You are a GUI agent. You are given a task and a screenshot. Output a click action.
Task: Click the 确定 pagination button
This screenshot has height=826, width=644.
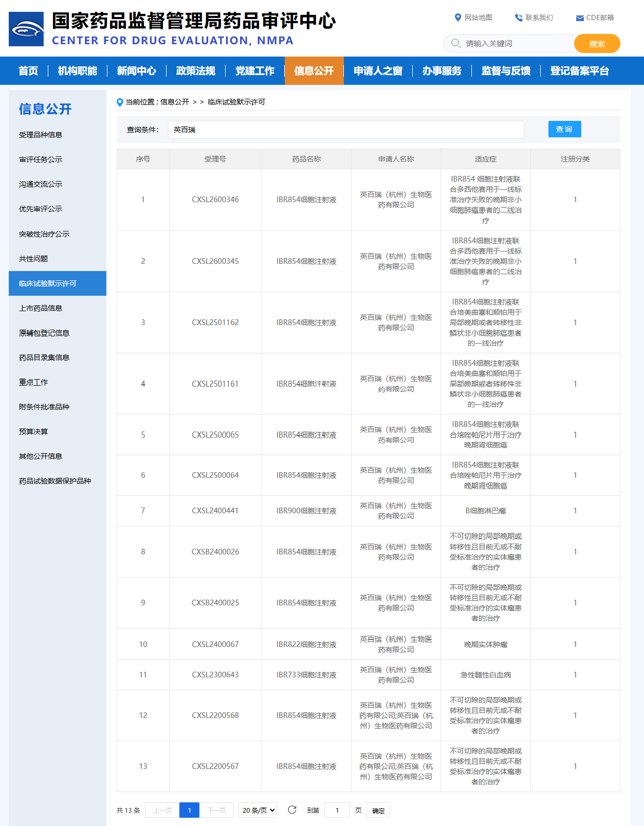(378, 810)
